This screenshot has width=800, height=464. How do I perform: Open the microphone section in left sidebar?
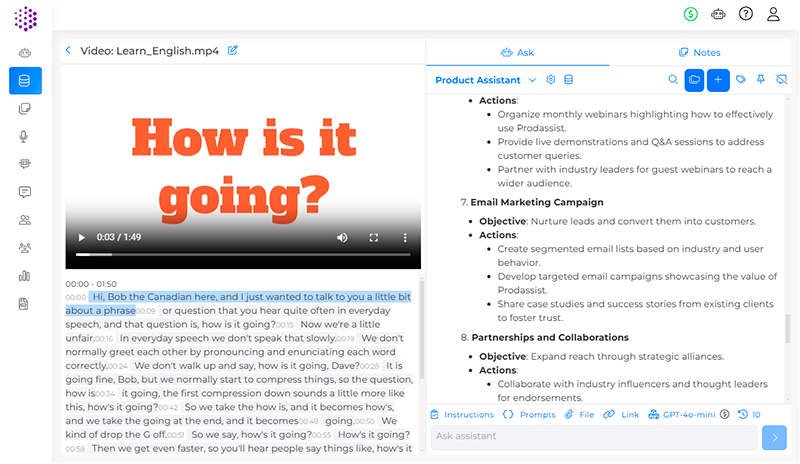click(x=25, y=136)
